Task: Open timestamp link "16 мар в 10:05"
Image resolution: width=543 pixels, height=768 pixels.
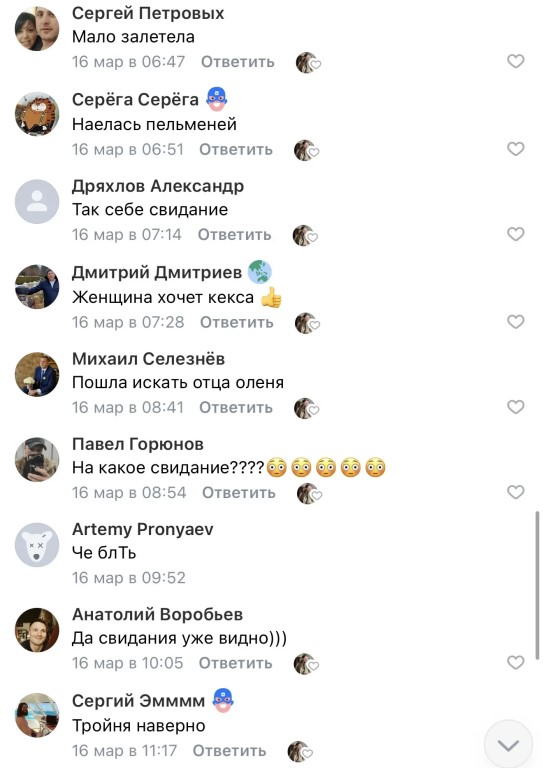Action: tap(127, 663)
